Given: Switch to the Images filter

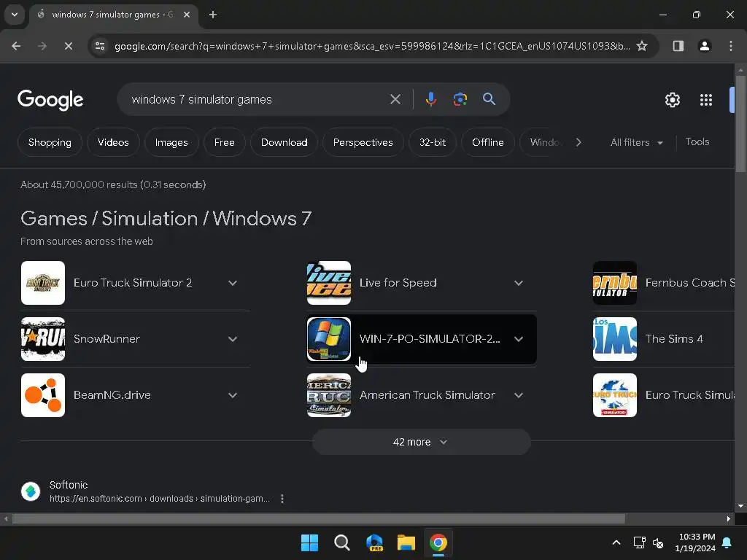Looking at the screenshot, I should (x=171, y=142).
